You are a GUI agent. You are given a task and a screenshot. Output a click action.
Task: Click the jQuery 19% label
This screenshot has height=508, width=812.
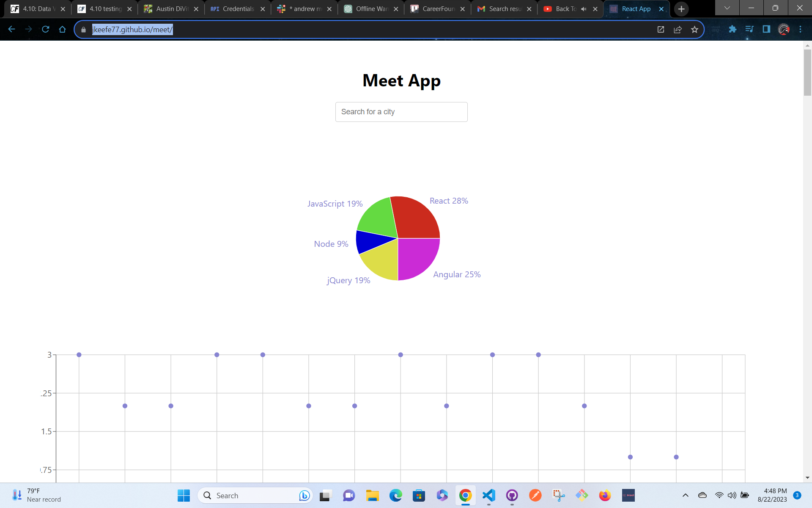pos(348,280)
